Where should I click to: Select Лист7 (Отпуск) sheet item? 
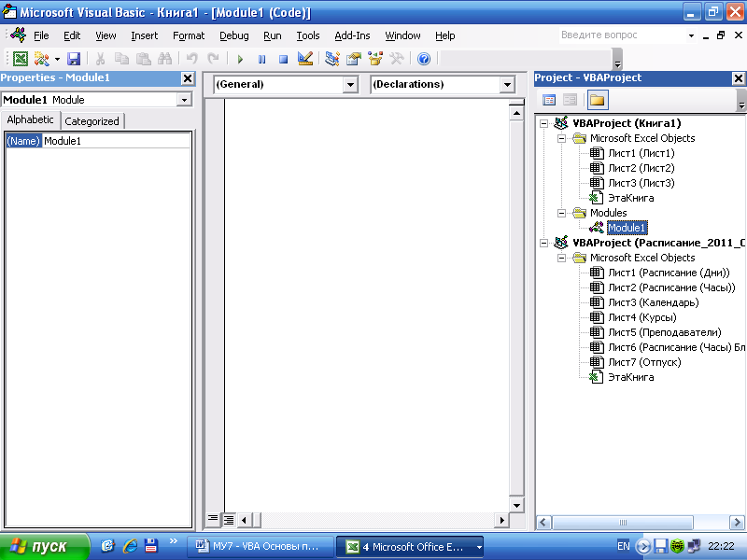[x=644, y=362]
